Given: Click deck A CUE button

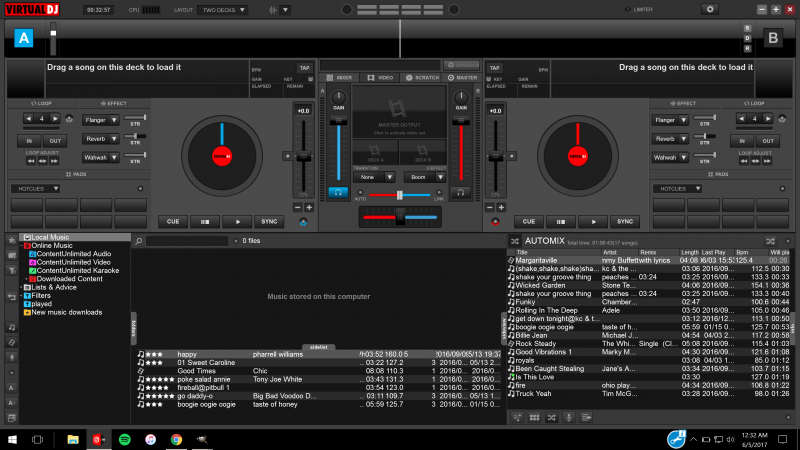Looking at the screenshot, I should 172,222.
